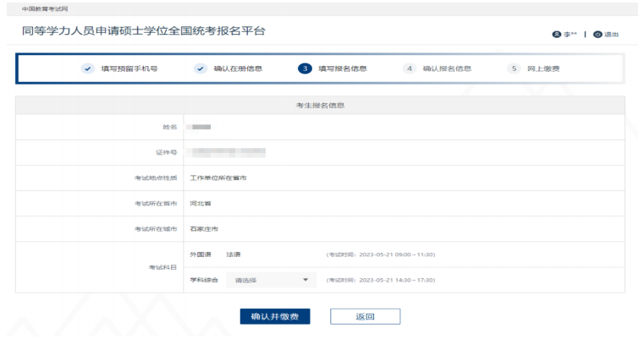Click the 工作单位所在省市 value
This screenshot has height=339, width=644.
[218, 178]
